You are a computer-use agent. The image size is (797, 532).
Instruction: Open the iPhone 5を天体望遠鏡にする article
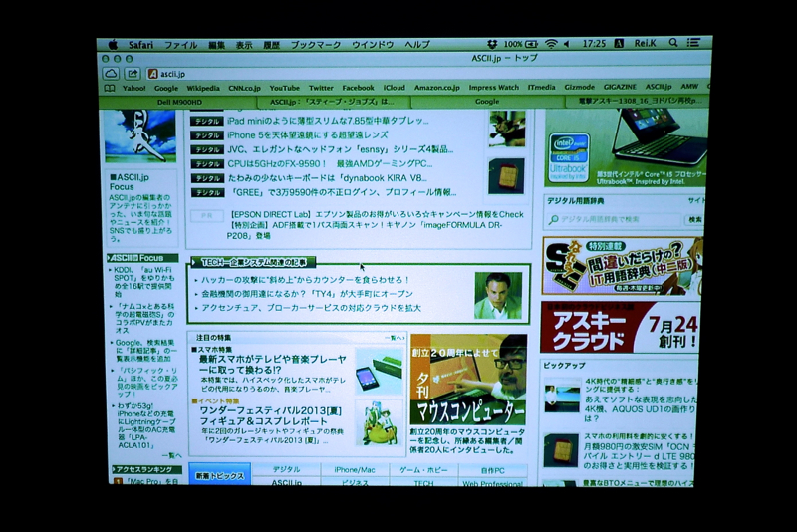pyautogui.click(x=307, y=135)
